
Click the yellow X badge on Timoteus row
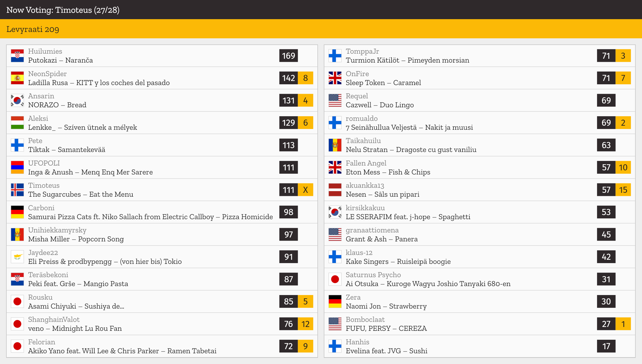[305, 190]
